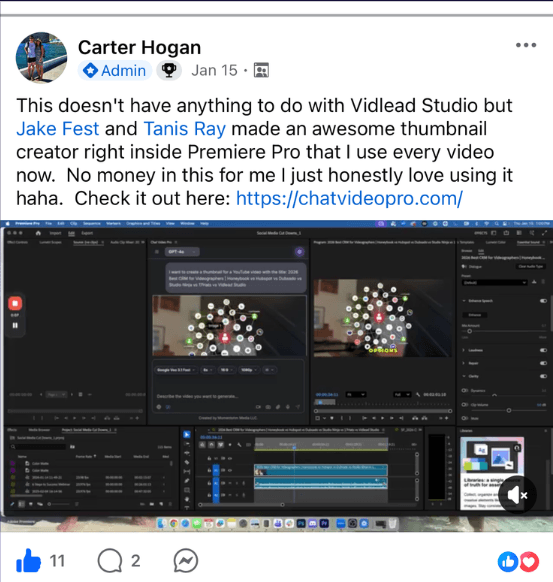Like the post with thumbs-up icon
This screenshot has height=582, width=553.
click(x=28, y=560)
